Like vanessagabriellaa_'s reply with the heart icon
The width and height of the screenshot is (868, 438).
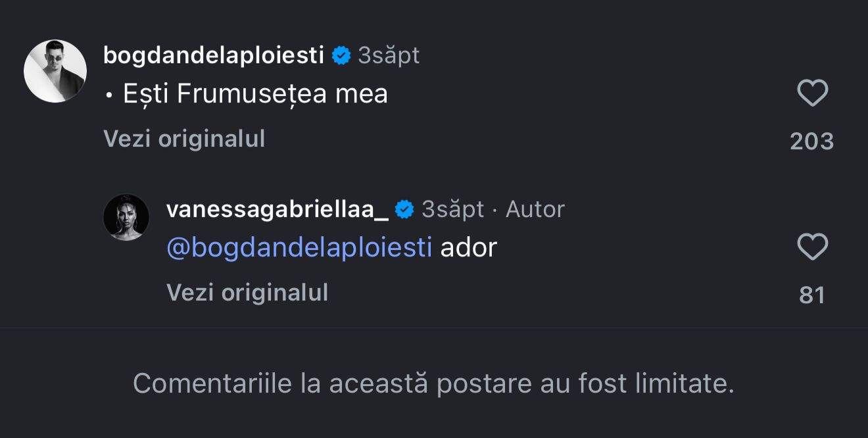point(813,246)
